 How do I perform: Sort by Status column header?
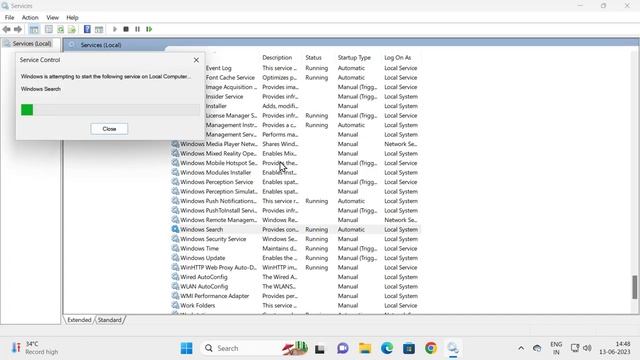pyautogui.click(x=313, y=58)
